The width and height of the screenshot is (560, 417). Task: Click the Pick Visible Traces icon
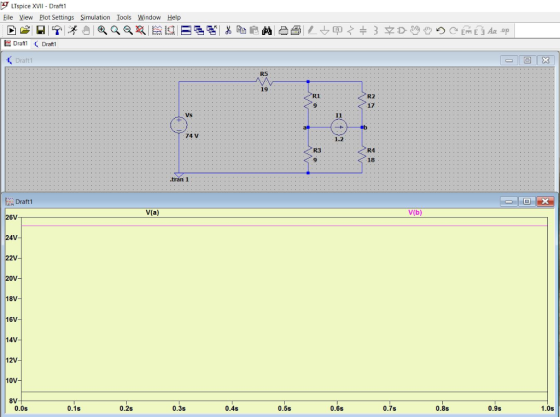[x=157, y=31]
